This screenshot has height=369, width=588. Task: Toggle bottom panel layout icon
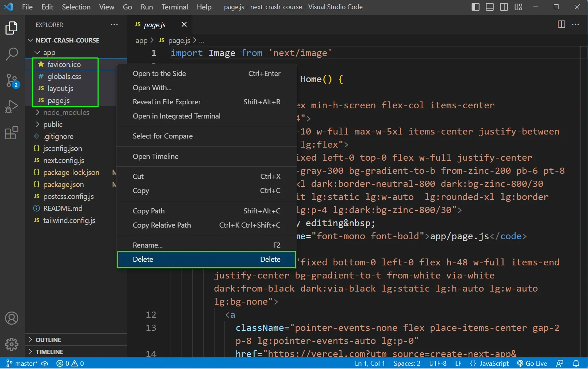pos(490,7)
